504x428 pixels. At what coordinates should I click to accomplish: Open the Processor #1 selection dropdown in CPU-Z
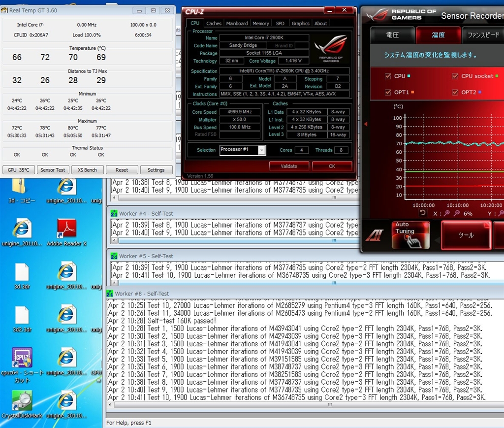point(262,150)
